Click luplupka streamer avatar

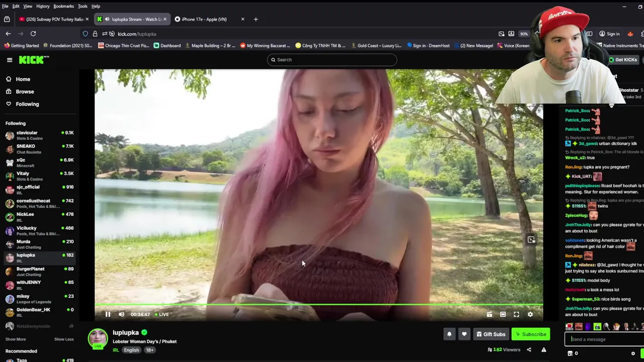pyautogui.click(x=98, y=338)
